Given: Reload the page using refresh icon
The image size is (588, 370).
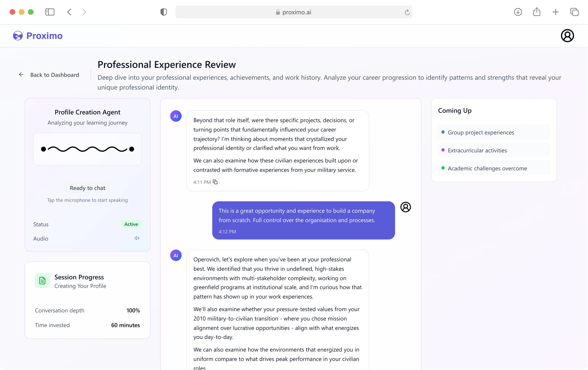Looking at the screenshot, I should tap(407, 12).
